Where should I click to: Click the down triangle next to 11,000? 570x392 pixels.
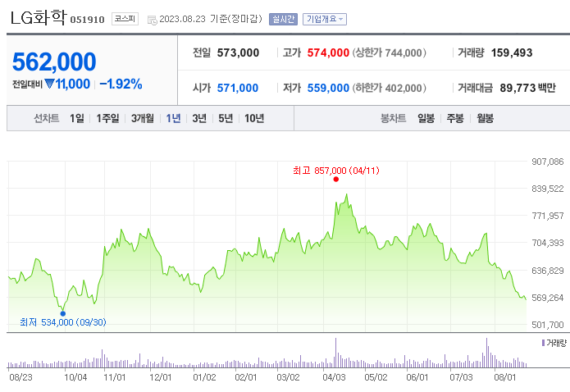[x=49, y=84]
